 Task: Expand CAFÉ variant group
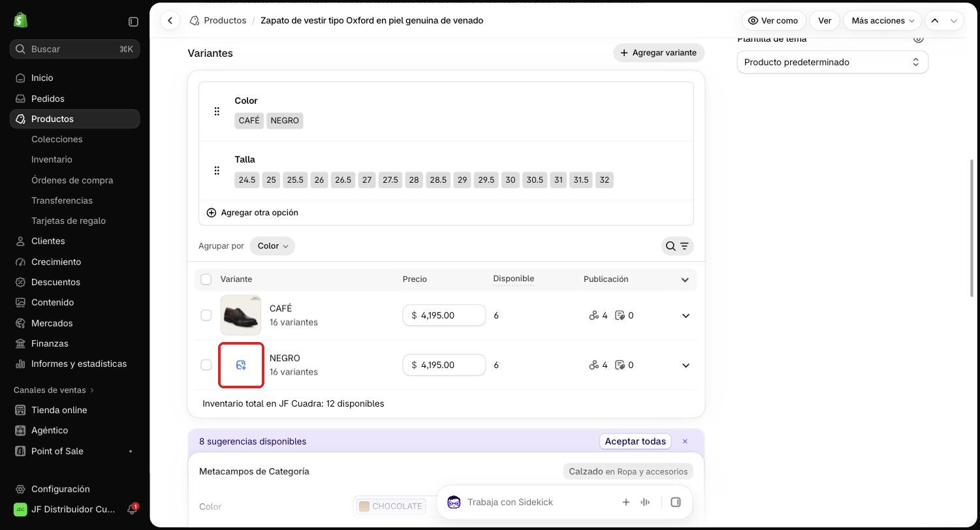(x=686, y=315)
